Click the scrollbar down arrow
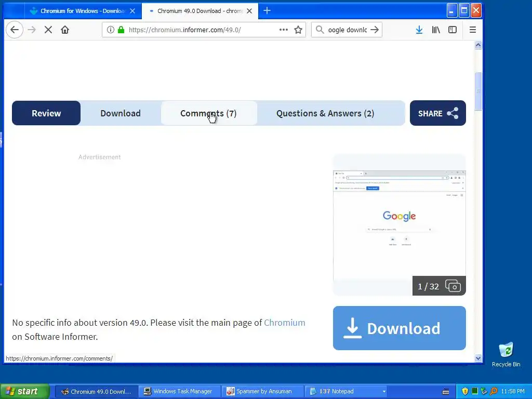 (x=478, y=358)
